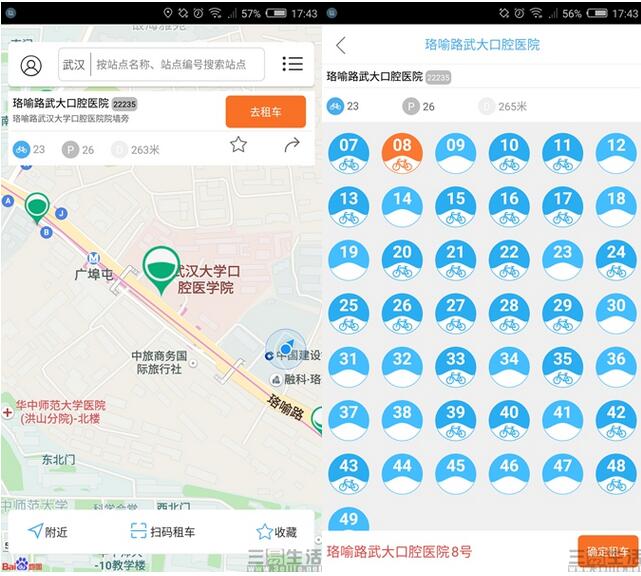
Task: Choose dock 39 with bike
Action: pos(456,420)
